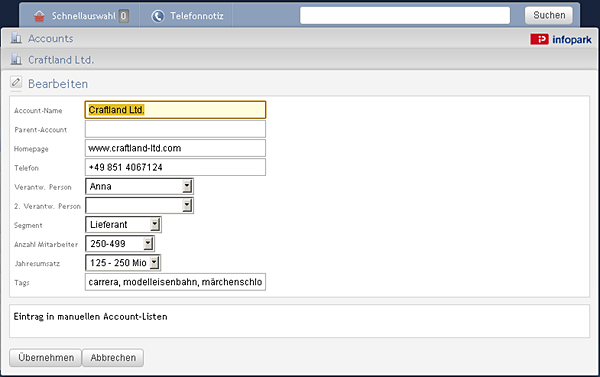Viewport: 600px width, 377px height.
Task: Click the infopark logo
Action: (561, 39)
